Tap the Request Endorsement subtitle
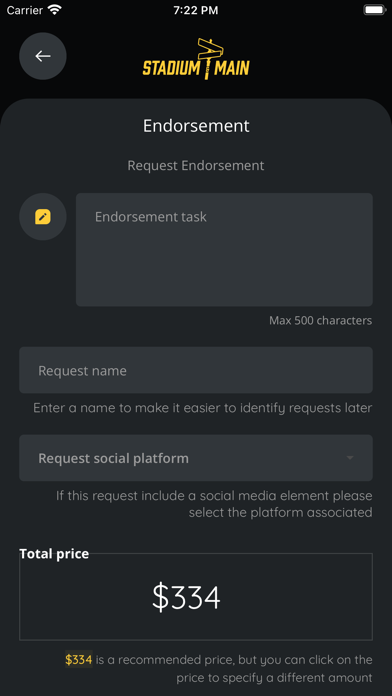The height and width of the screenshot is (696, 392). pyautogui.click(x=196, y=166)
